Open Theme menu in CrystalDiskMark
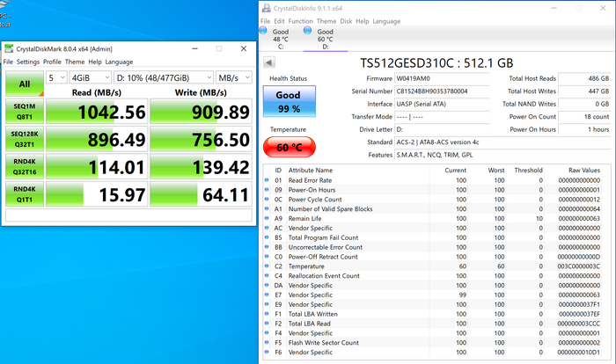616x364 pixels. click(x=75, y=62)
